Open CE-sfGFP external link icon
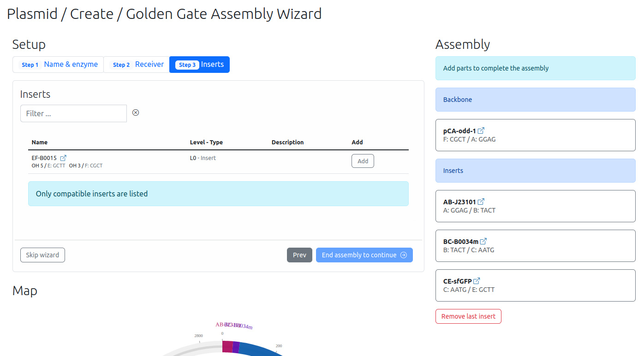Viewport: 644px width, 356px height. click(477, 281)
